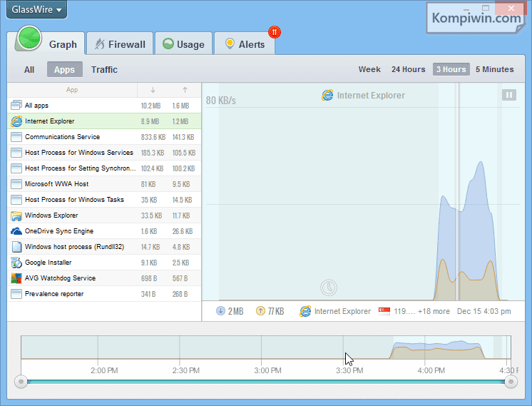Click Host Process for Windows Services icon
Screen dimensions: 532x406
(x=16, y=153)
